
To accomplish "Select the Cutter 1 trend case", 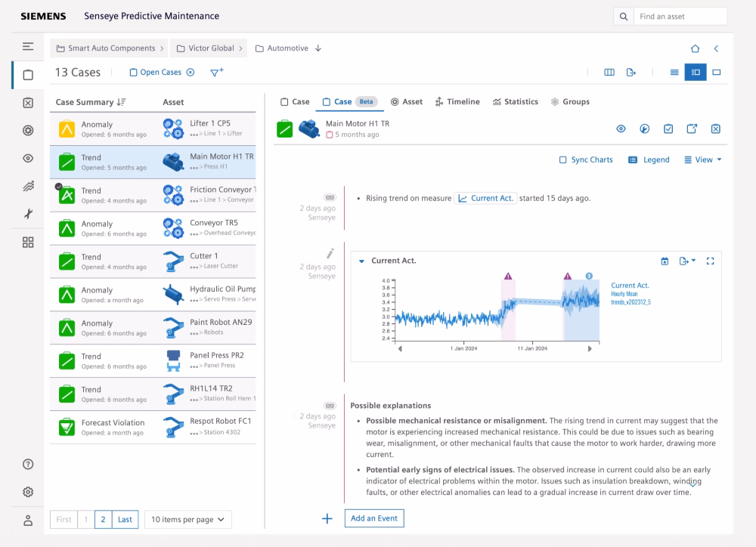I will [153, 261].
